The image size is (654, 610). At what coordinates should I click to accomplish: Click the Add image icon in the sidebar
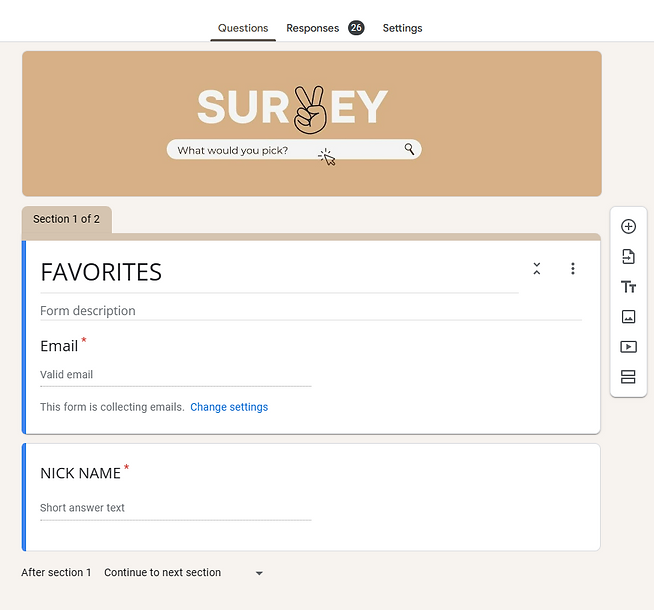(x=628, y=317)
